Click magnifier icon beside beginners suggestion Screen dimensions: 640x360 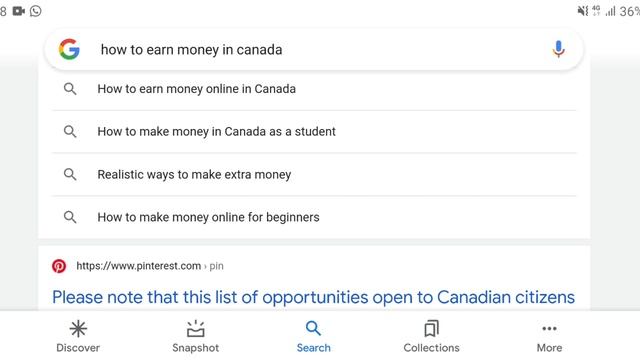tap(70, 217)
